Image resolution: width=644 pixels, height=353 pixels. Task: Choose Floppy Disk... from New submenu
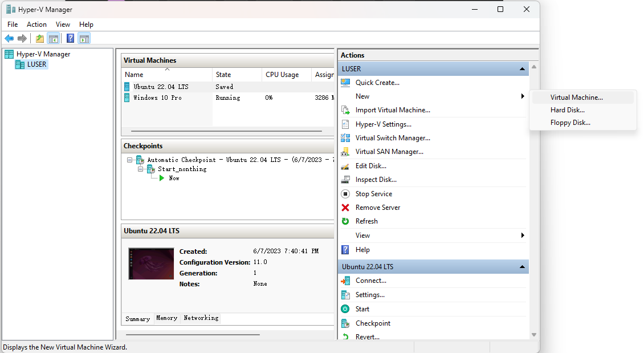[x=583, y=123]
